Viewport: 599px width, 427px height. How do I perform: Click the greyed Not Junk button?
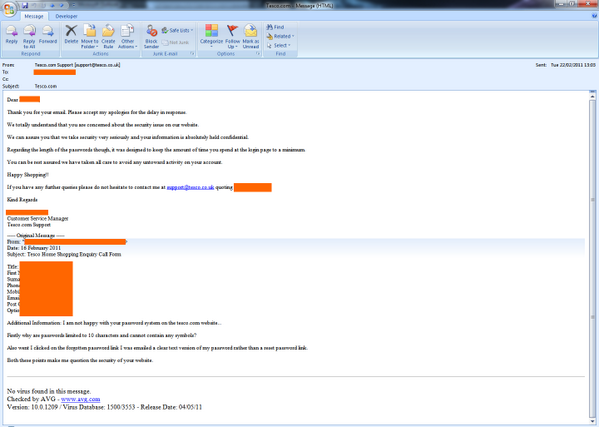176,42
